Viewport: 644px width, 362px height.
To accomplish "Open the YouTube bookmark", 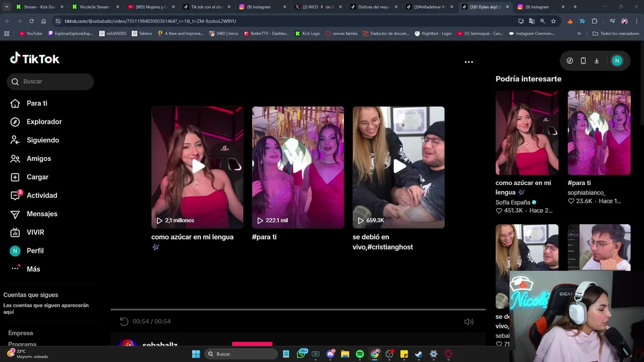I will [x=31, y=34].
